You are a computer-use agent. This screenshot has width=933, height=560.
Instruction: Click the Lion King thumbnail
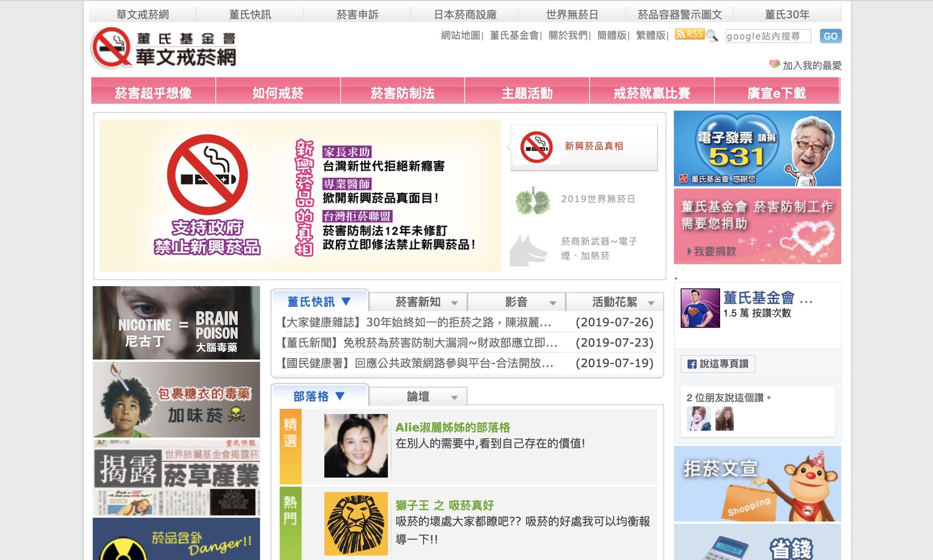pos(356,524)
